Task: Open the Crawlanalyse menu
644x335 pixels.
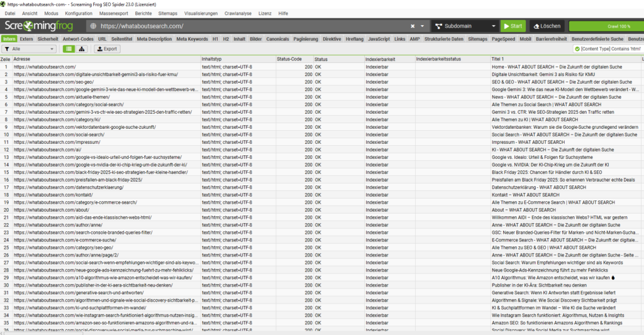Action: point(238,14)
